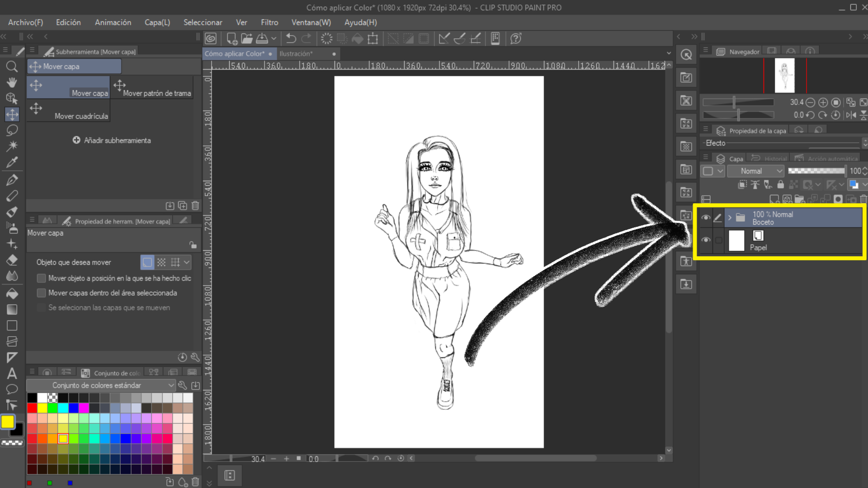Viewport: 868px width, 488px height.
Task: Click the Navegador canvas thumbnail
Action: 784,75
